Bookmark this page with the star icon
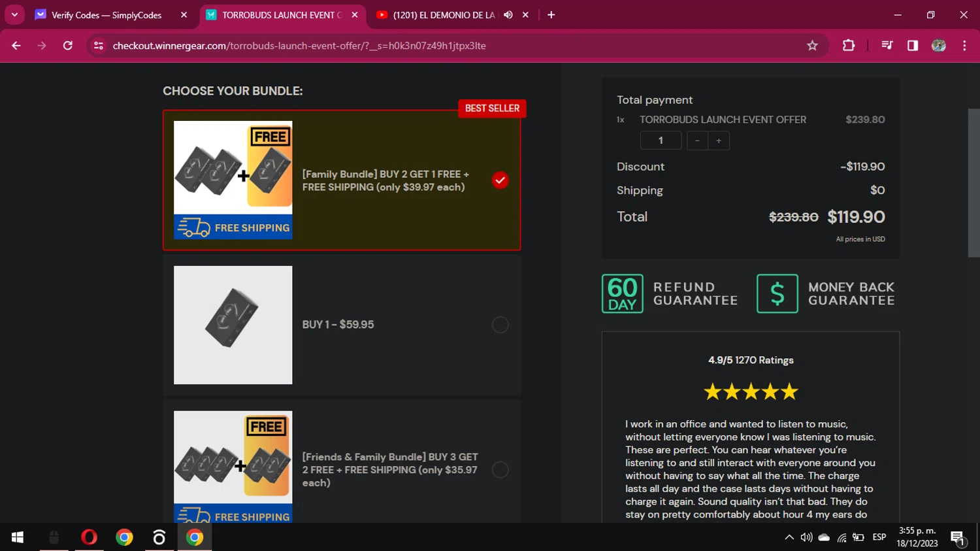 (x=812, y=46)
